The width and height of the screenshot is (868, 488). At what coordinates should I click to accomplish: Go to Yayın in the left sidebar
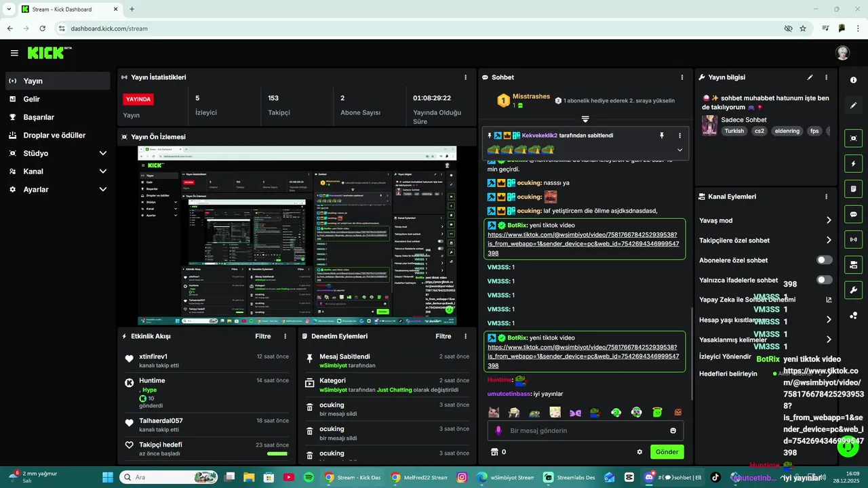coord(58,81)
